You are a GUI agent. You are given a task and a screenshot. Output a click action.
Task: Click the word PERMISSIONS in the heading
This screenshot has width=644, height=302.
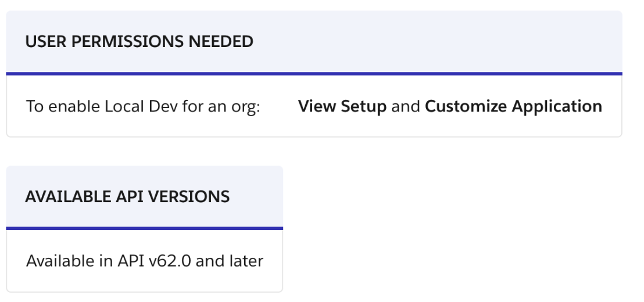tap(127, 41)
